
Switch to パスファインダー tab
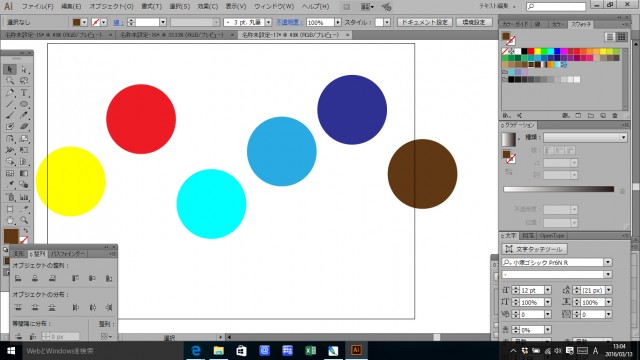coord(67,254)
